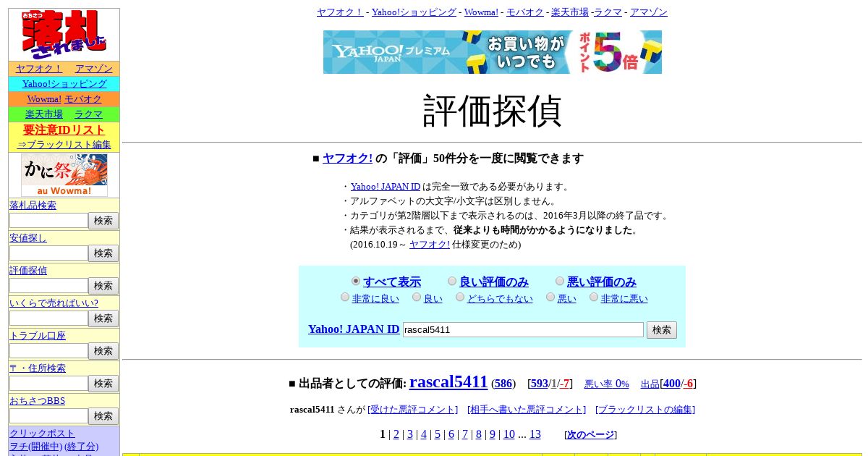
Task: Select the すべて表示 radio button
Action: [x=356, y=281]
